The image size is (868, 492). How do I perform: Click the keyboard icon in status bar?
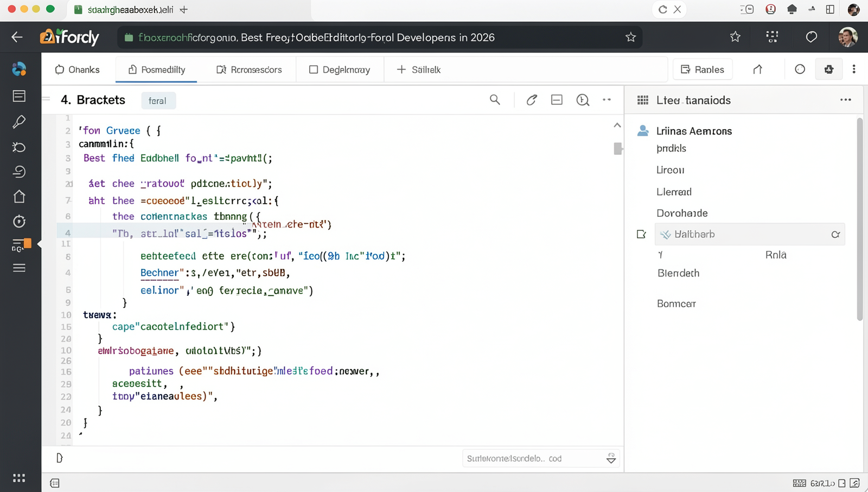pyautogui.click(x=799, y=483)
